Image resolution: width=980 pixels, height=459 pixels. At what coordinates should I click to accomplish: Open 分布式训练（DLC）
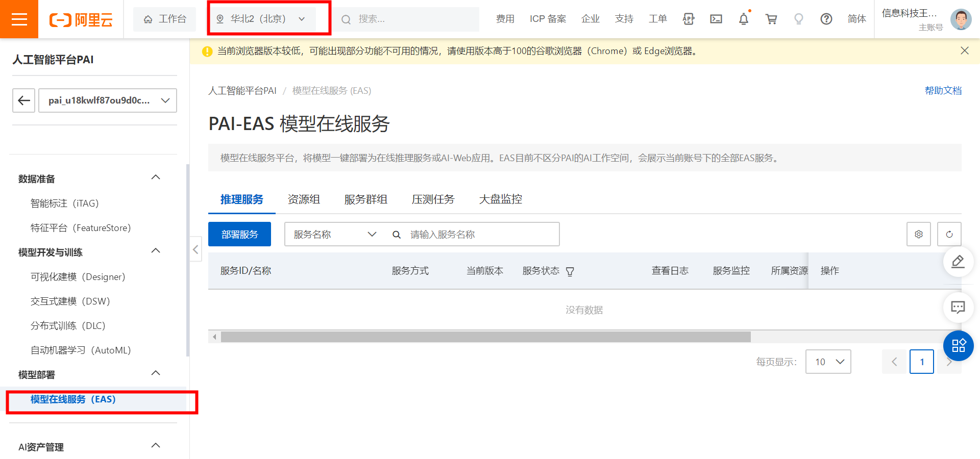point(68,325)
